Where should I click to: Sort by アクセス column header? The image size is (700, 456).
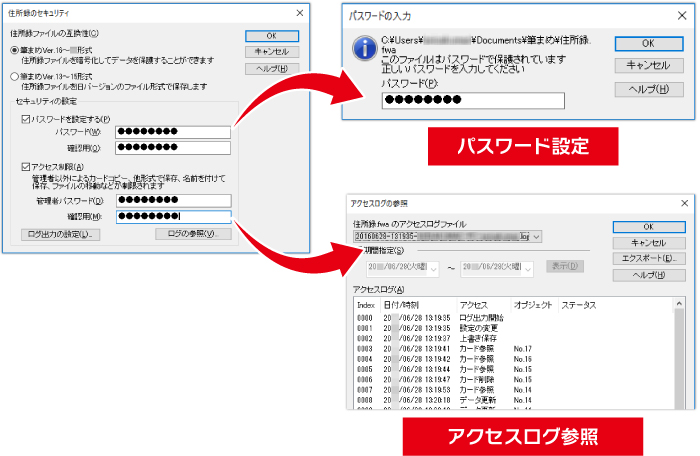[x=474, y=304]
